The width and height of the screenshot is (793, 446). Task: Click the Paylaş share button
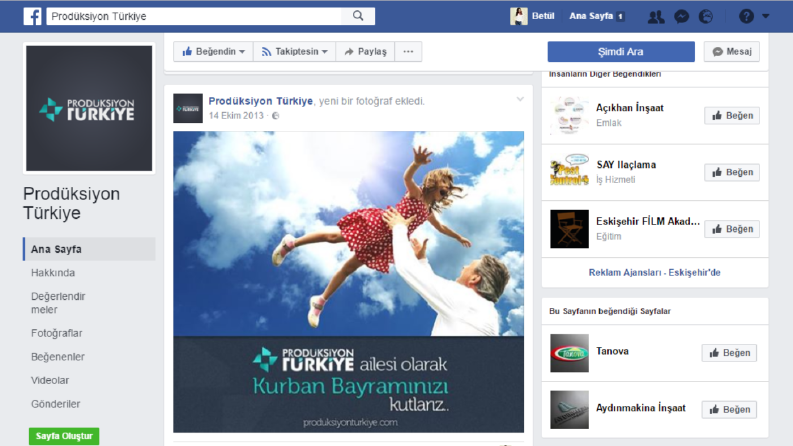[365, 52]
